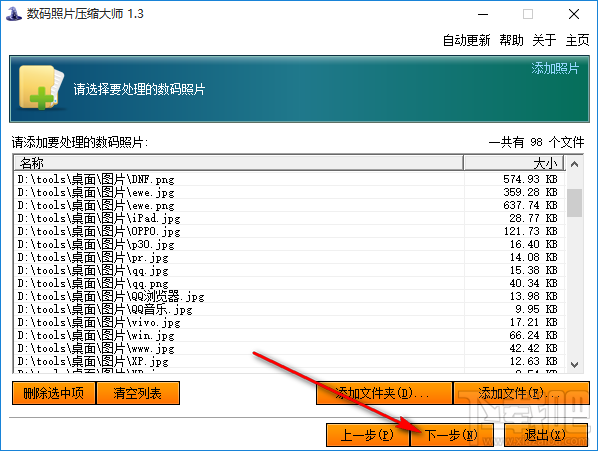Click the add-folder icon in the banner
This screenshot has height=451, width=598.
41,88
